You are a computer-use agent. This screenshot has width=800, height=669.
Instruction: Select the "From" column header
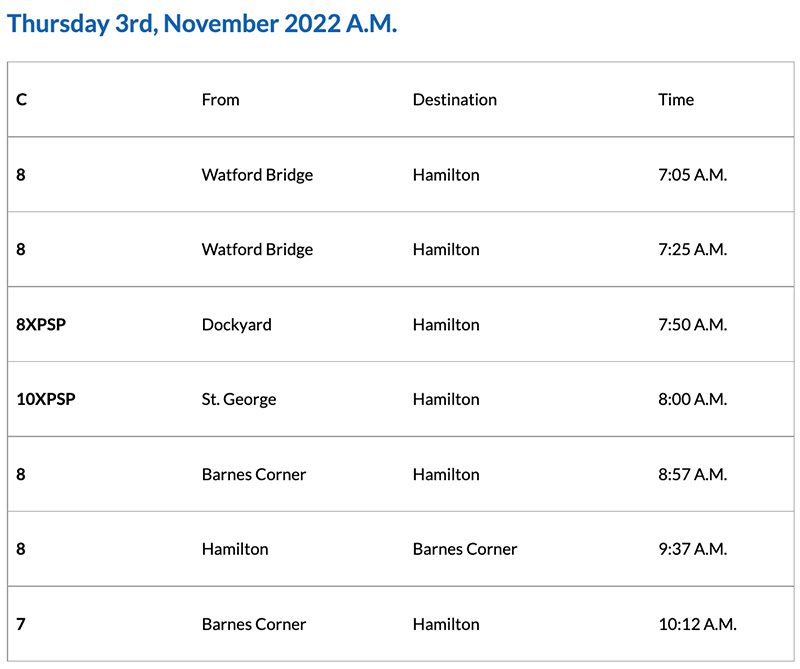(x=220, y=99)
